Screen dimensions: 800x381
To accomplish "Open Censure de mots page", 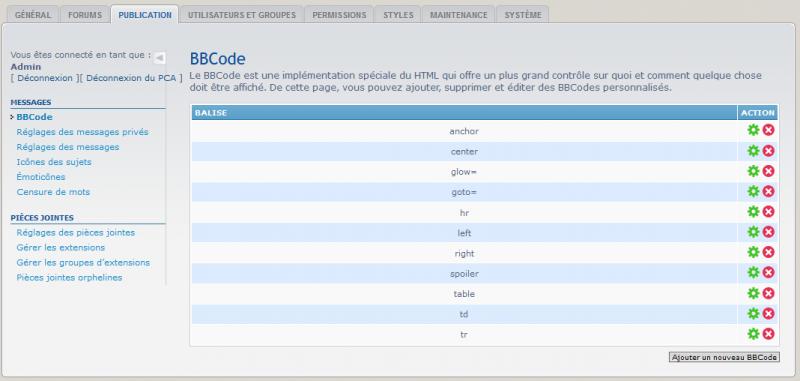I will (53, 192).
